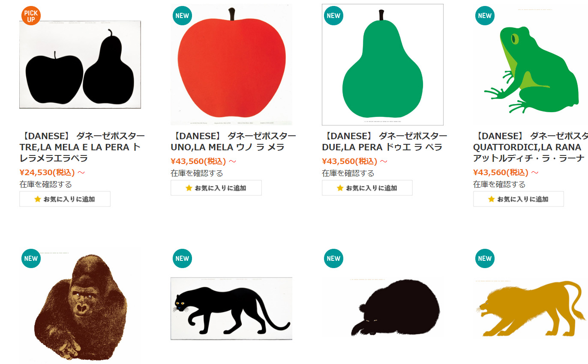Viewport: 588px width, 364px height.
Task: Open the DUE, LA PERA product title link
Action: pos(384,142)
